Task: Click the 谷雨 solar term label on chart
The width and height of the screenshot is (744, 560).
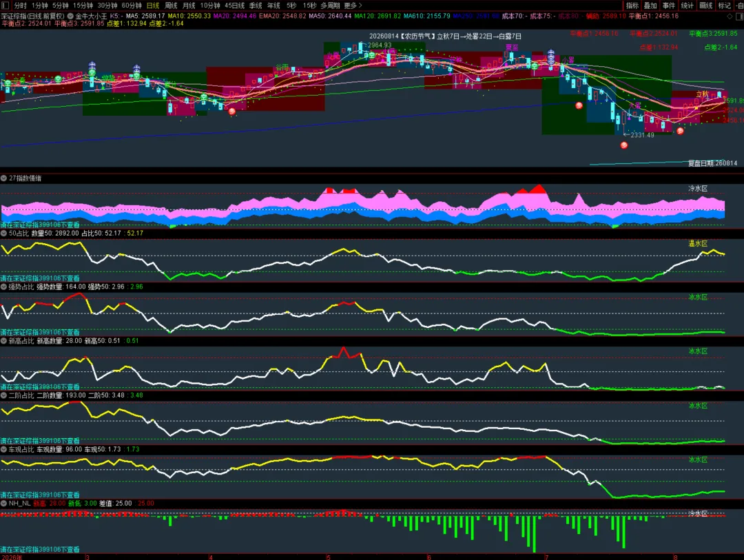Action: click(282, 68)
